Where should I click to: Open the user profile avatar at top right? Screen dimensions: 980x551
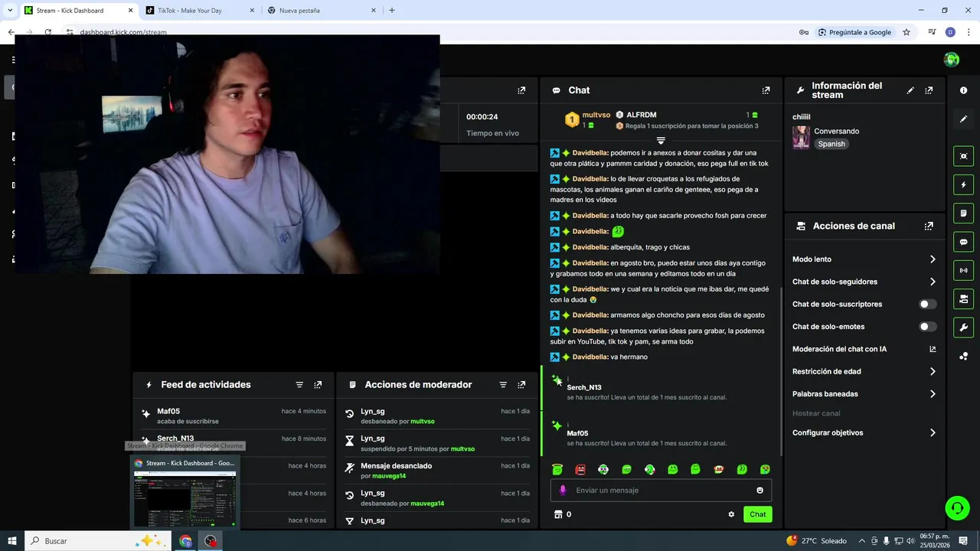click(952, 60)
